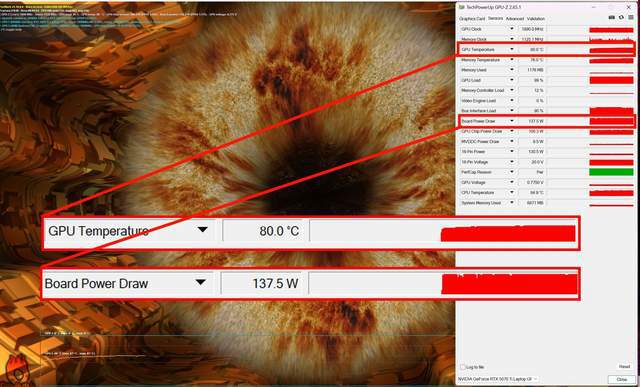The image size is (640, 387).
Task: Click the Reset button
Action: coord(624,367)
